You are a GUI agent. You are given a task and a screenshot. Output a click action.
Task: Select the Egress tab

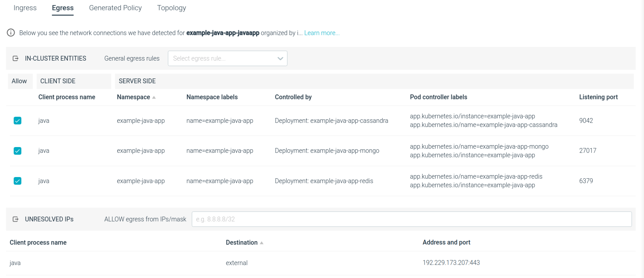point(63,8)
